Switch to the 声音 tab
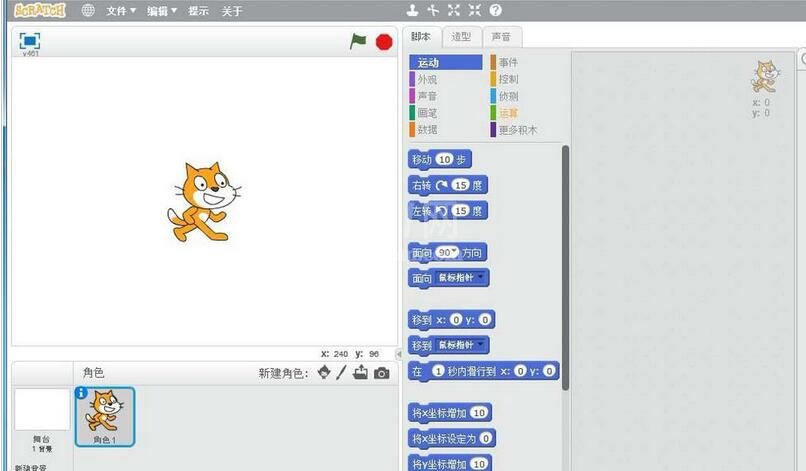 point(501,37)
